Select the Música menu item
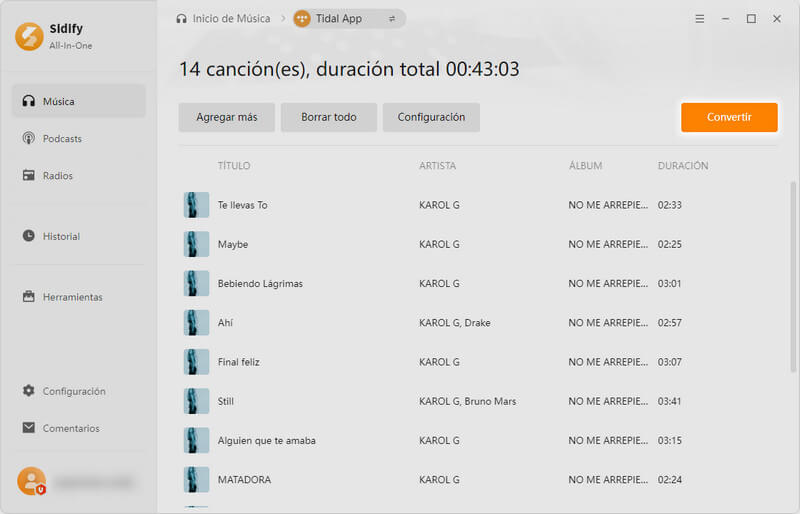Screen dimensions: 800x514 click(x=79, y=101)
